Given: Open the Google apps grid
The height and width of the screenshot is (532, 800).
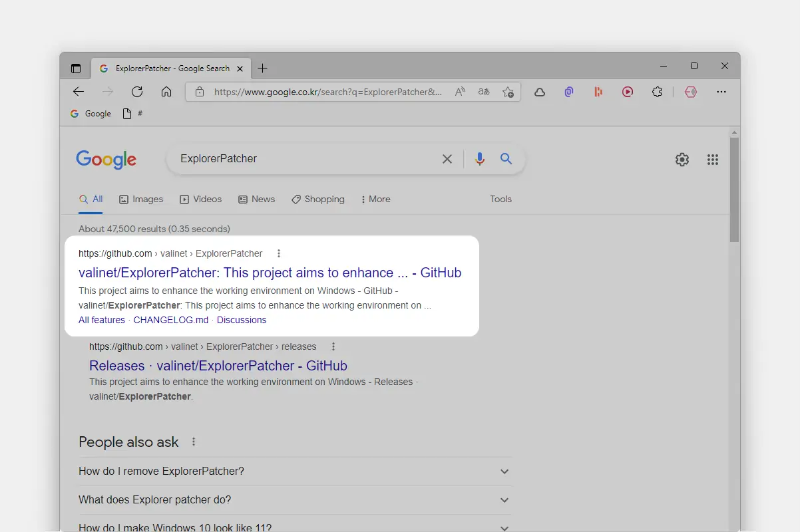Looking at the screenshot, I should tap(713, 160).
